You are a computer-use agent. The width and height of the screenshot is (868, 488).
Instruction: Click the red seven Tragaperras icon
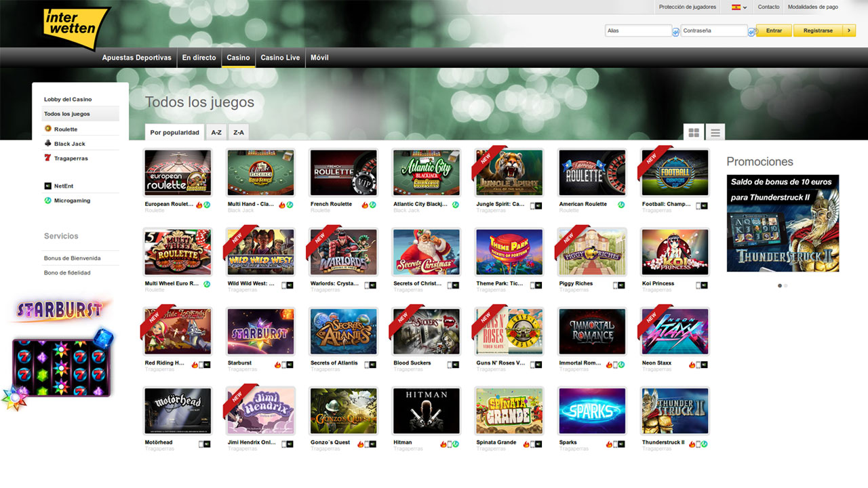point(47,158)
